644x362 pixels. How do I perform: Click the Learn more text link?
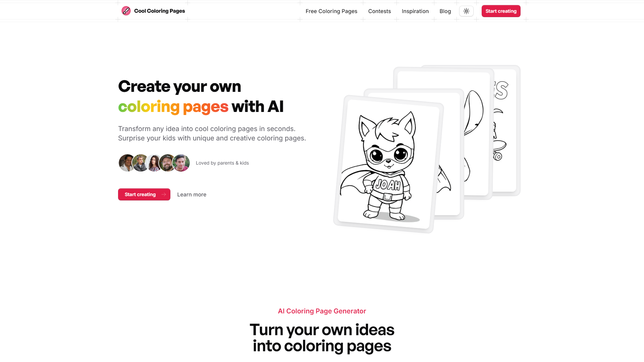point(192,194)
